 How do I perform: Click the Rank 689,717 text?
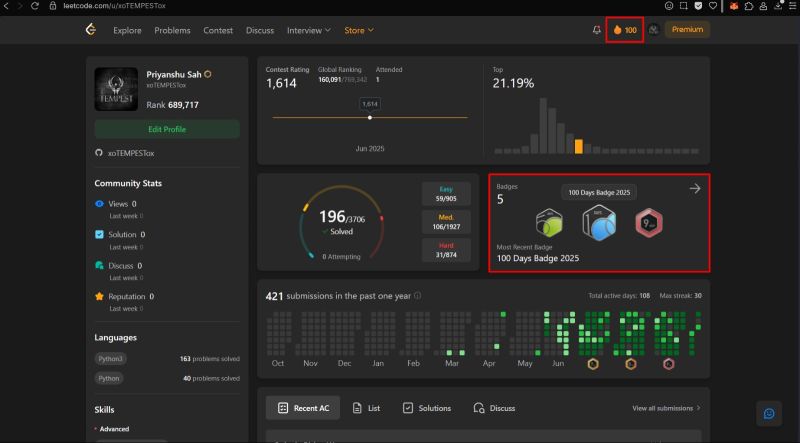(172, 105)
